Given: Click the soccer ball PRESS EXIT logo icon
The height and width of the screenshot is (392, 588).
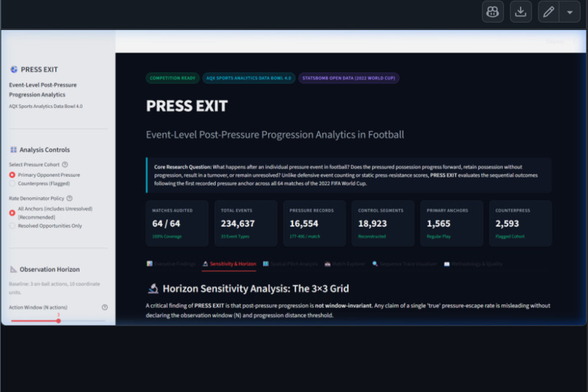Looking at the screenshot, I should tap(14, 69).
